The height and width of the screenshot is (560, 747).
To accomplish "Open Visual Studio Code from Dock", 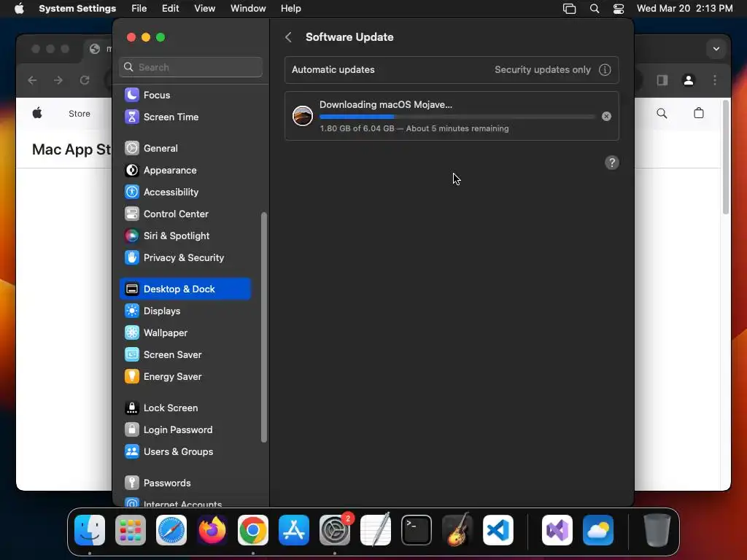I will pos(498,530).
